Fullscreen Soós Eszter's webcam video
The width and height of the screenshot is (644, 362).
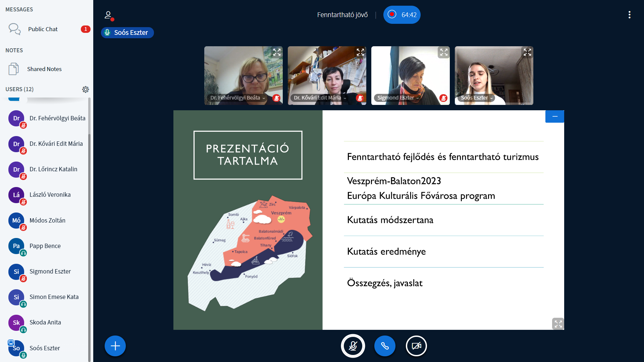[x=527, y=52]
